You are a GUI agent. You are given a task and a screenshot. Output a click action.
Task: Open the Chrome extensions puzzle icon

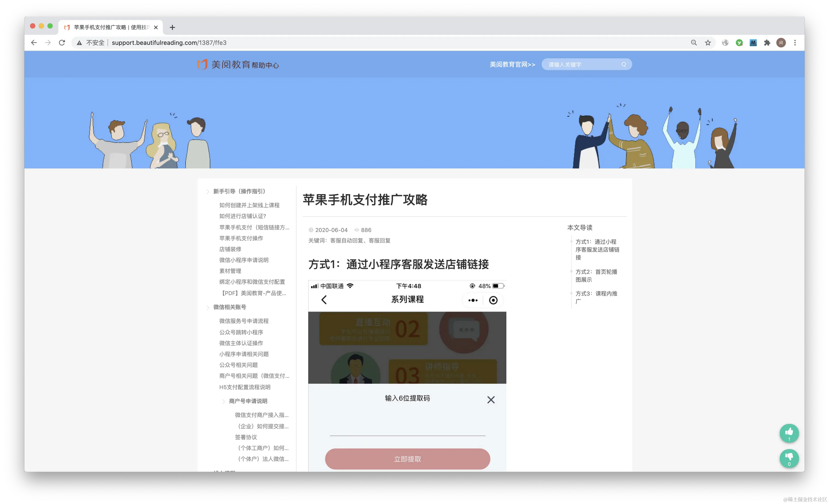tap(767, 43)
